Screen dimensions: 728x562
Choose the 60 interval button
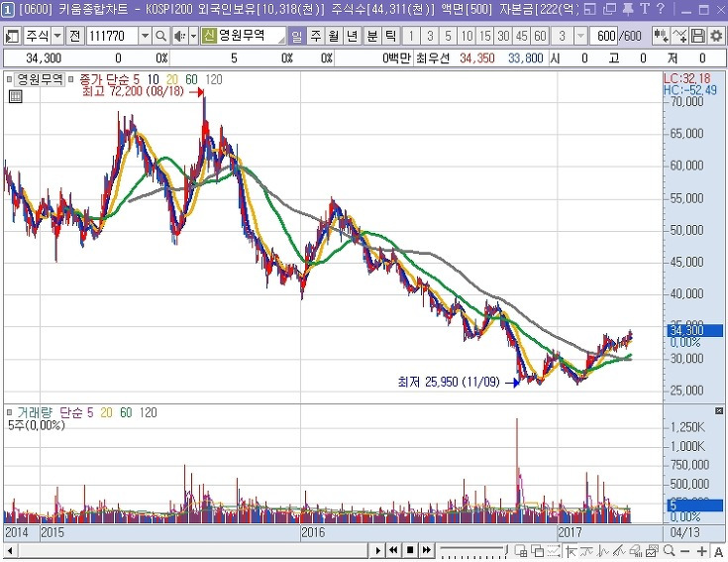(x=540, y=36)
